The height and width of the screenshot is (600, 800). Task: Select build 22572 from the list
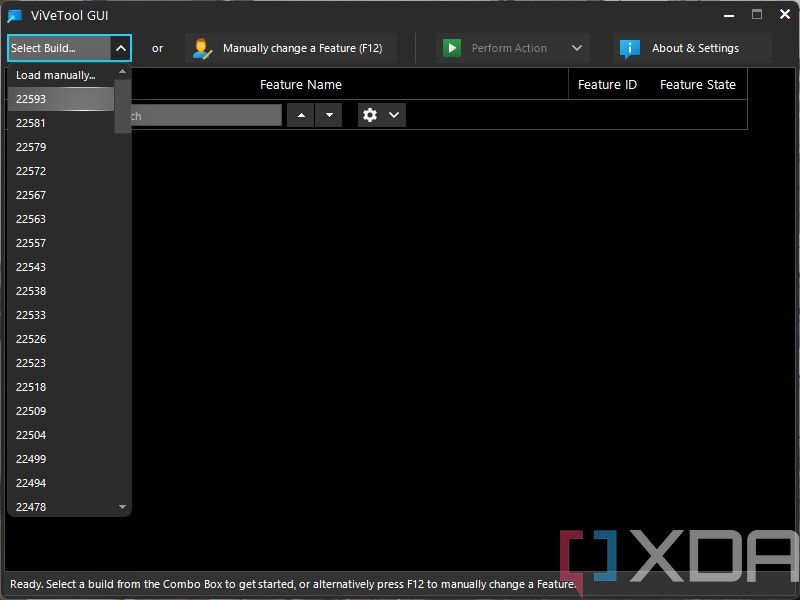click(61, 171)
